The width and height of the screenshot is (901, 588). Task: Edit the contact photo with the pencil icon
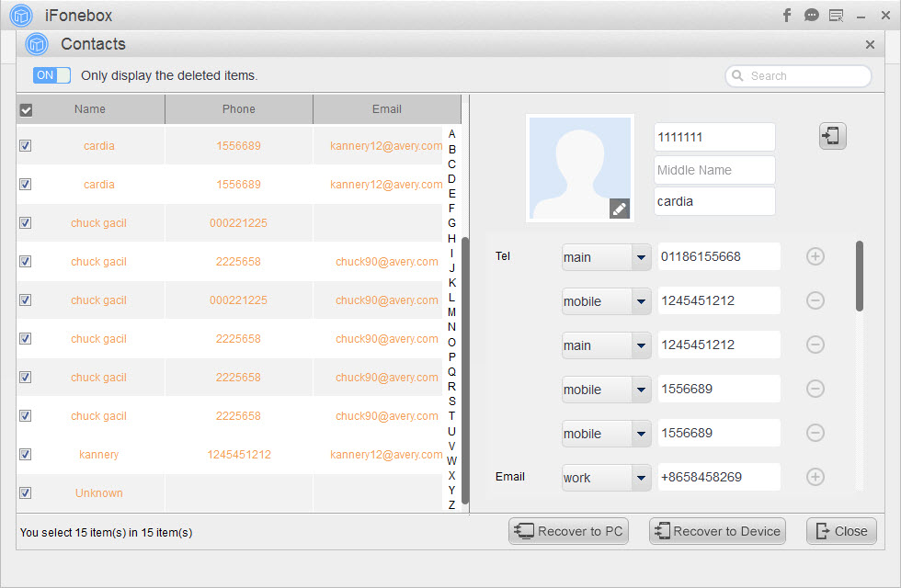tap(620, 209)
